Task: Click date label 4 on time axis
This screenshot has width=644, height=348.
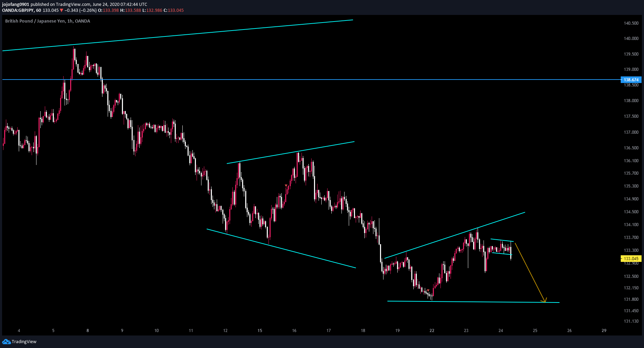Action: point(19,331)
